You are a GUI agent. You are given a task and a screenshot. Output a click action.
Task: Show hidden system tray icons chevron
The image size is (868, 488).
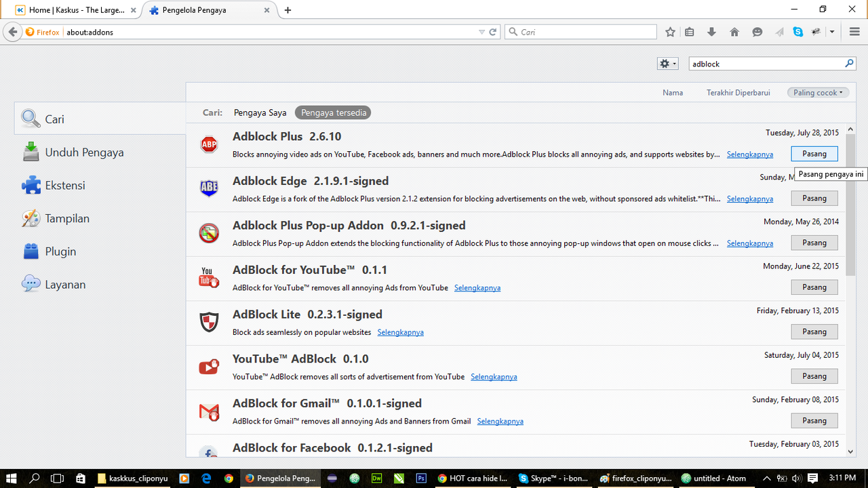tap(767, 478)
